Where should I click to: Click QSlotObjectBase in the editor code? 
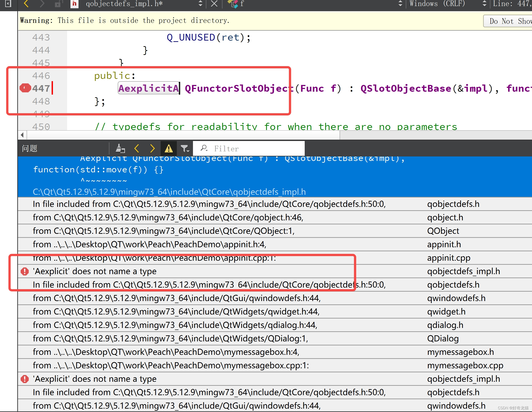[406, 88]
